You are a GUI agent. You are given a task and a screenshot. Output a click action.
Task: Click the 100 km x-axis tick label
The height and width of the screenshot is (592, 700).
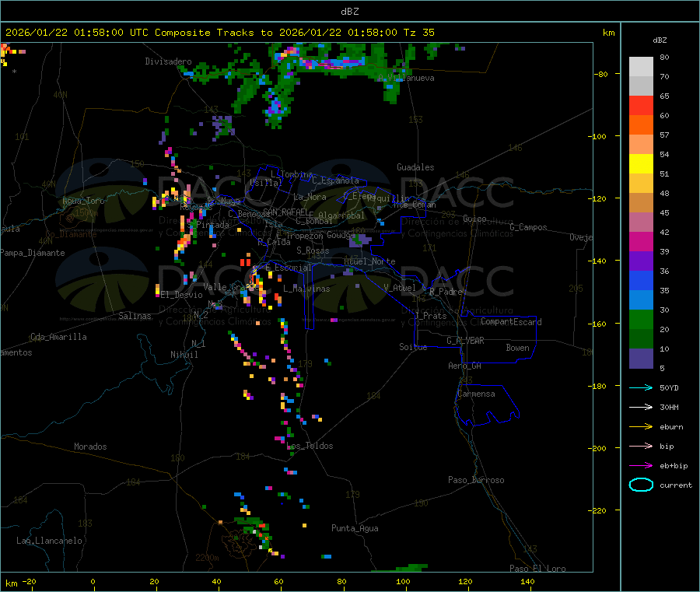403,581
